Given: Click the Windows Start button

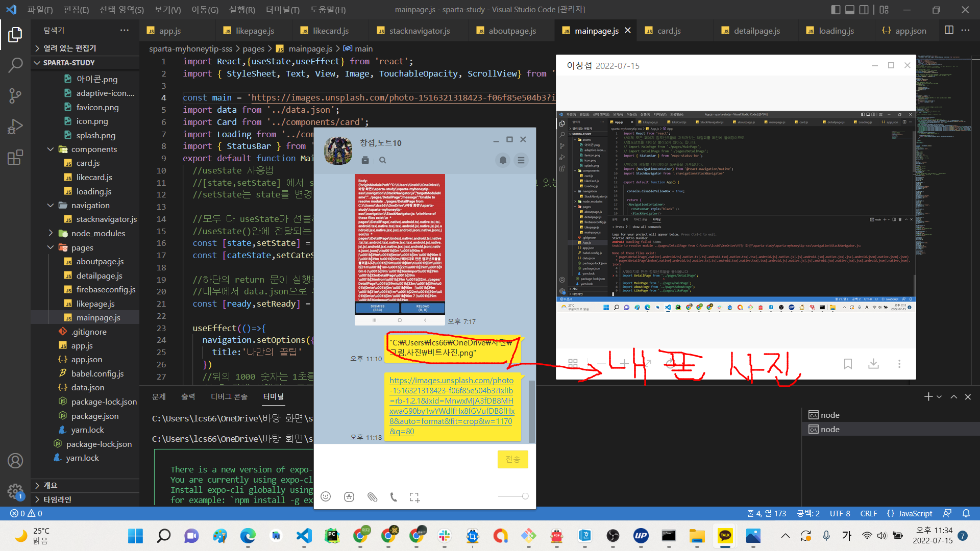Looking at the screenshot, I should (x=135, y=536).
